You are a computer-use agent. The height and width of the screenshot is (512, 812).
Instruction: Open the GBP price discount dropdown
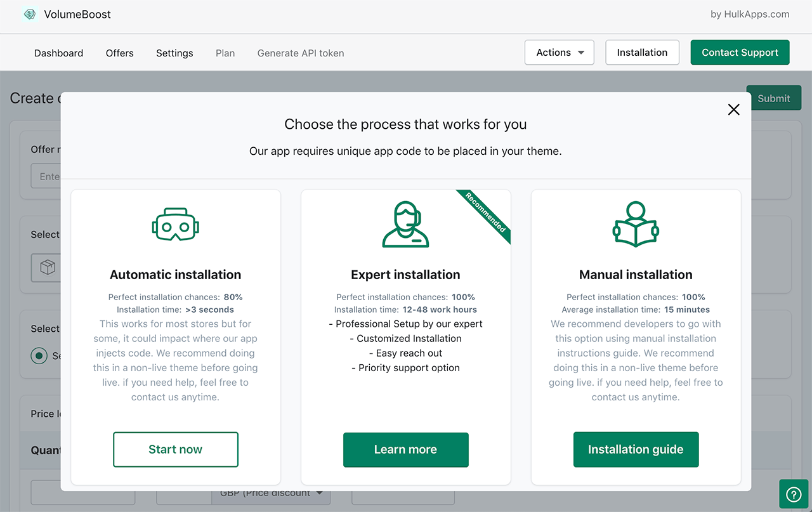click(273, 493)
